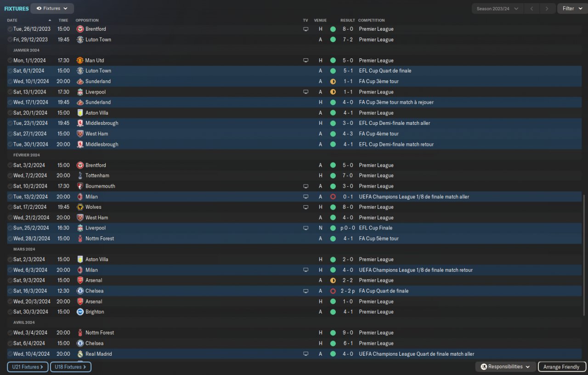
Task: Sort by the Competition column header
Action: 371,20
